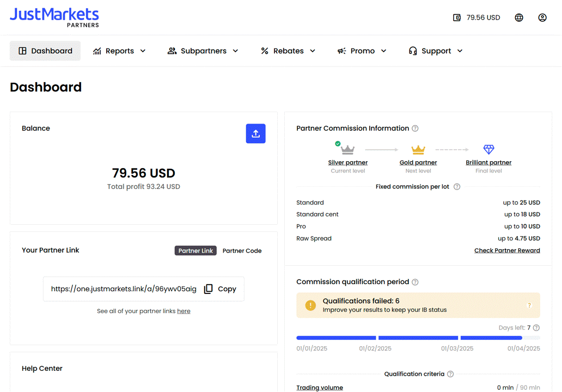The width and height of the screenshot is (562, 392).
Task: Go to the Dashboard tab
Action: [45, 51]
